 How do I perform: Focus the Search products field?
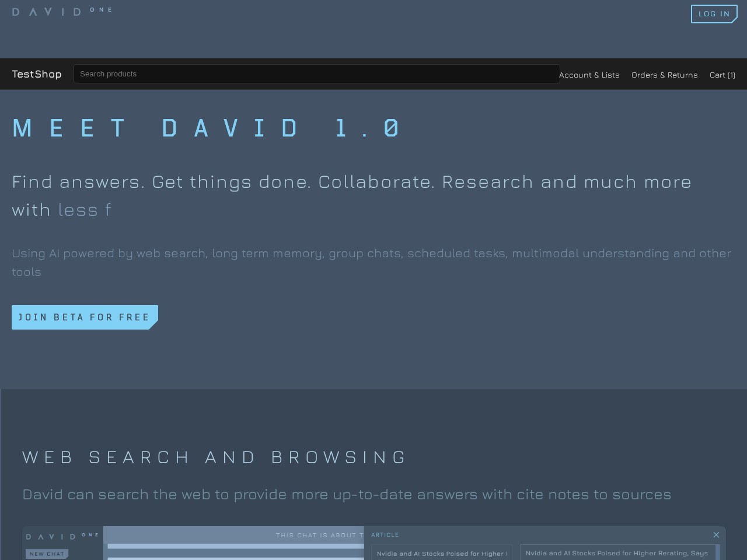coord(316,73)
